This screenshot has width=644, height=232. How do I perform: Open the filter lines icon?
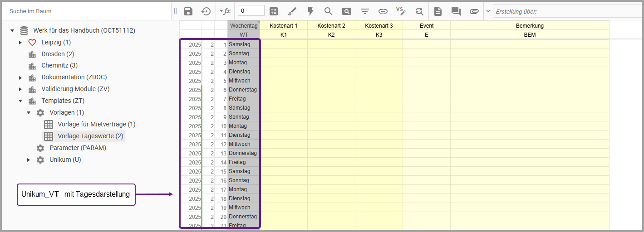coord(365,11)
